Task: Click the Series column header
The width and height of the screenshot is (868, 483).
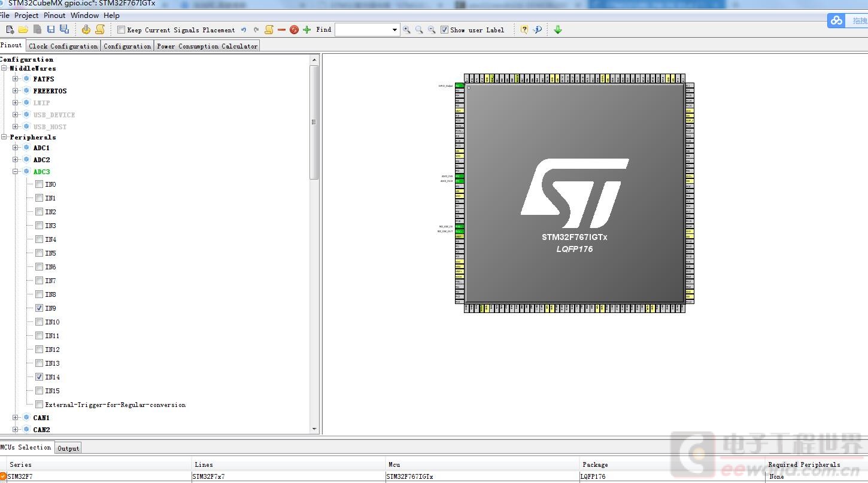Action: coord(99,464)
